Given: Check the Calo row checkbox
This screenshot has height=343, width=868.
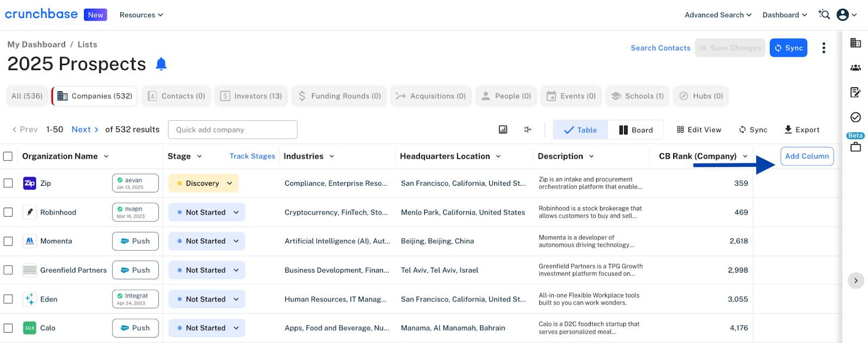Looking at the screenshot, I should [8, 328].
